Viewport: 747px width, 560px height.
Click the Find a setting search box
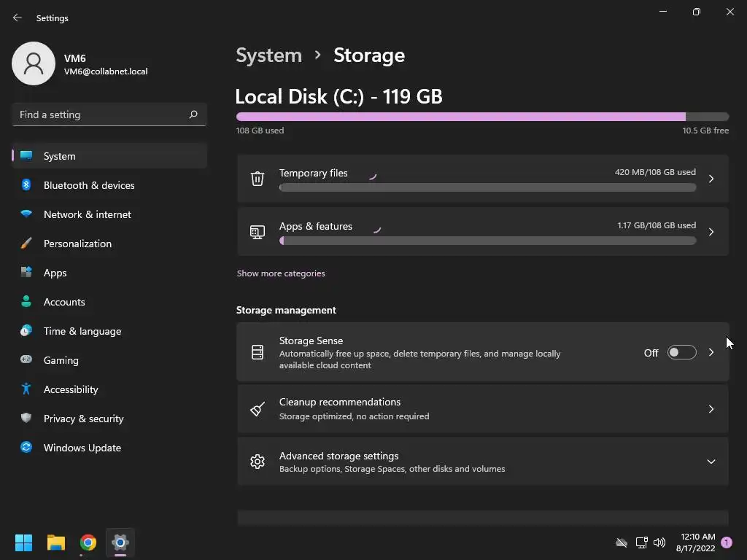coord(99,114)
